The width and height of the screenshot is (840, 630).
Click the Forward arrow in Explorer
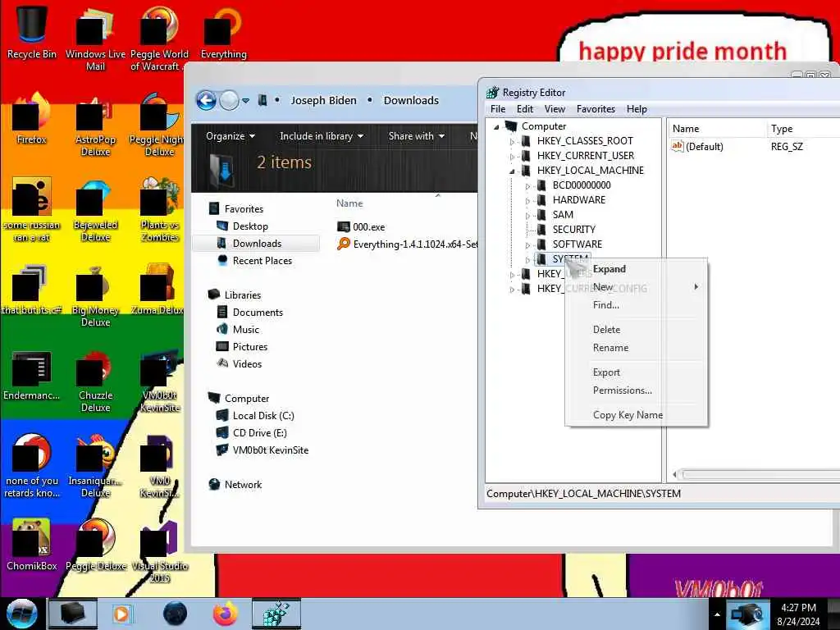230,100
